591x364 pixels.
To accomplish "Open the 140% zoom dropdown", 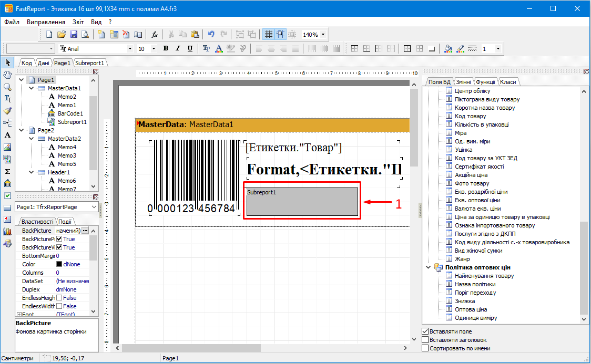I will [323, 35].
